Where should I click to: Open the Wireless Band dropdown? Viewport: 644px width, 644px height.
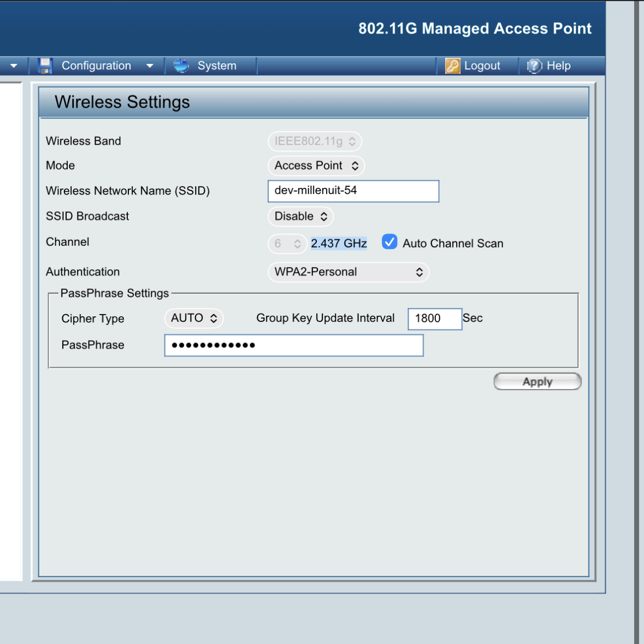pos(315,141)
